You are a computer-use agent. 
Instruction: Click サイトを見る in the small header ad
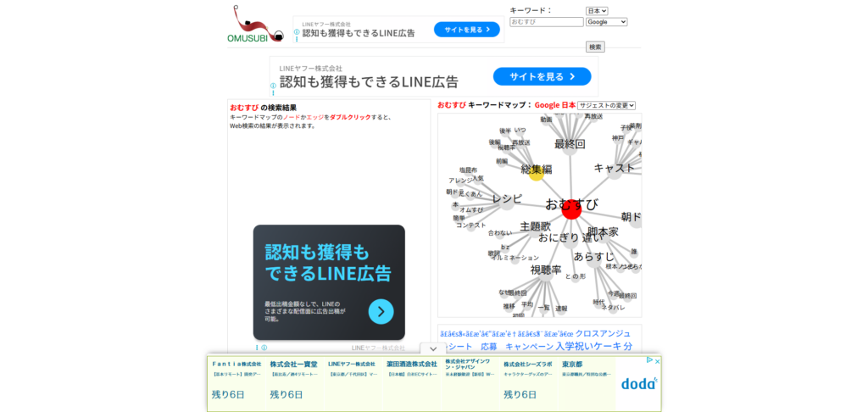(x=467, y=30)
